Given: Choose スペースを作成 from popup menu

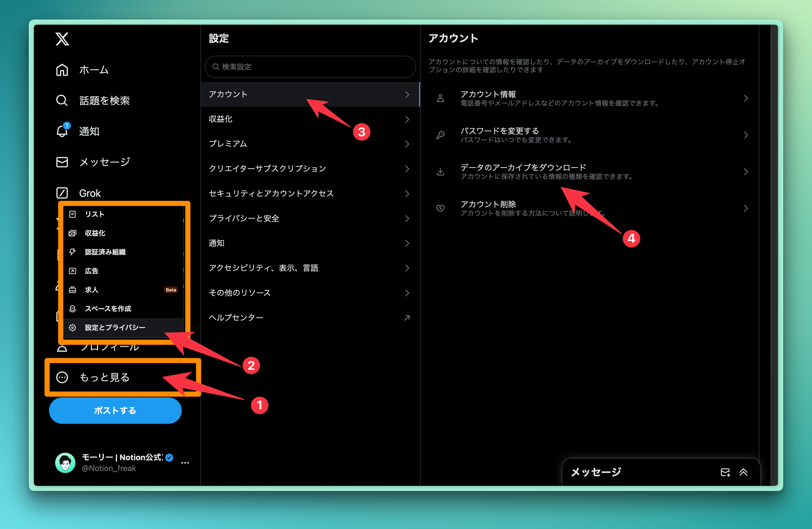Looking at the screenshot, I should coord(108,309).
